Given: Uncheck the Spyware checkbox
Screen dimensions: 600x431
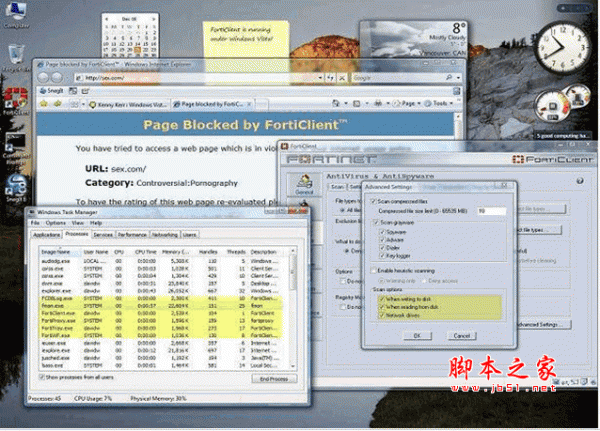Looking at the screenshot, I should click(x=382, y=232).
